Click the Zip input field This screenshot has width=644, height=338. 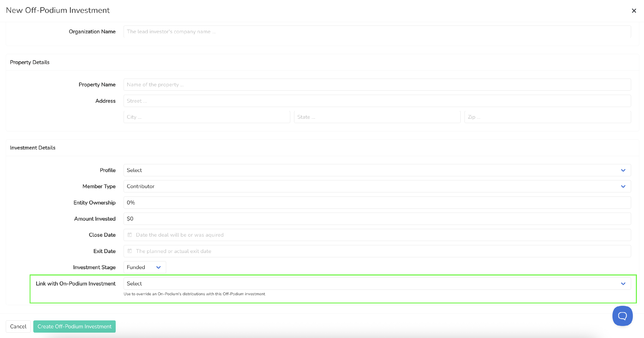pos(547,117)
